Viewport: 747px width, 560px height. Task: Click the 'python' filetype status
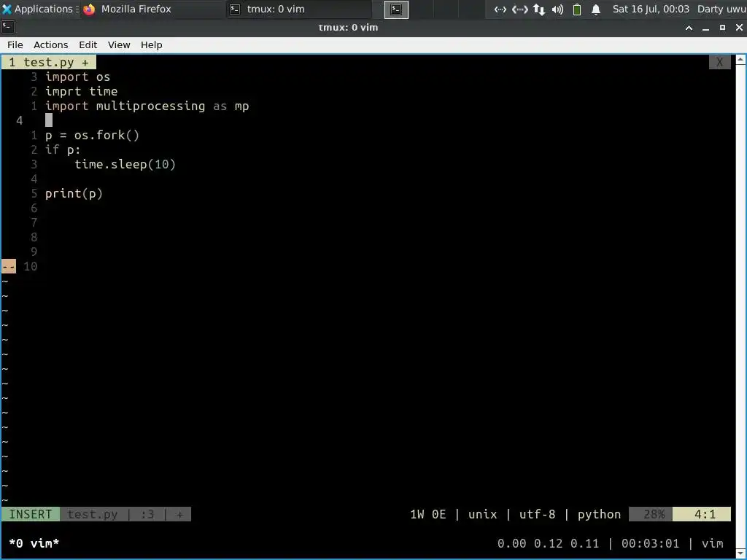pyautogui.click(x=600, y=514)
